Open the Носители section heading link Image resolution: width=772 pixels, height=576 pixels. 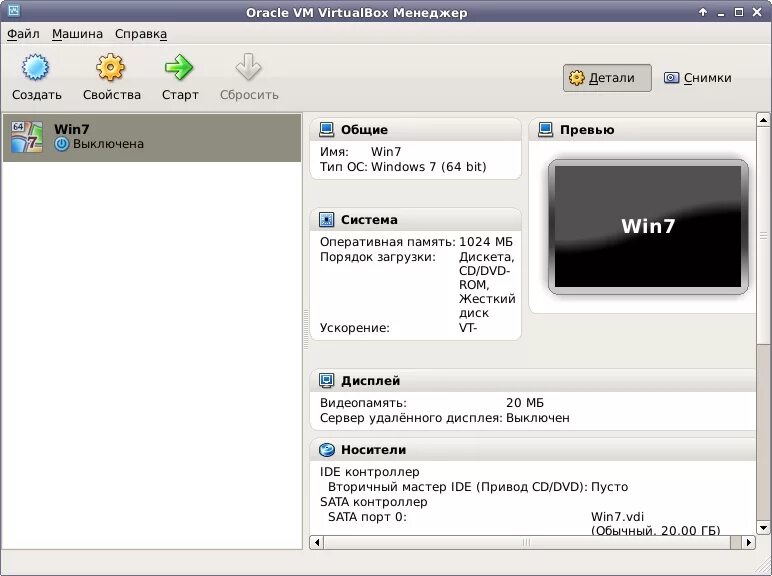coord(374,449)
